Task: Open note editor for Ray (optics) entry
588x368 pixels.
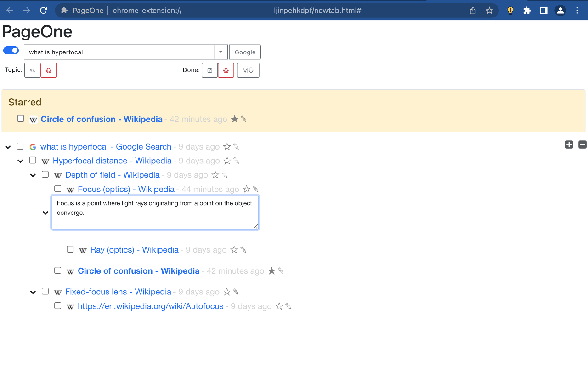Action: [243, 250]
